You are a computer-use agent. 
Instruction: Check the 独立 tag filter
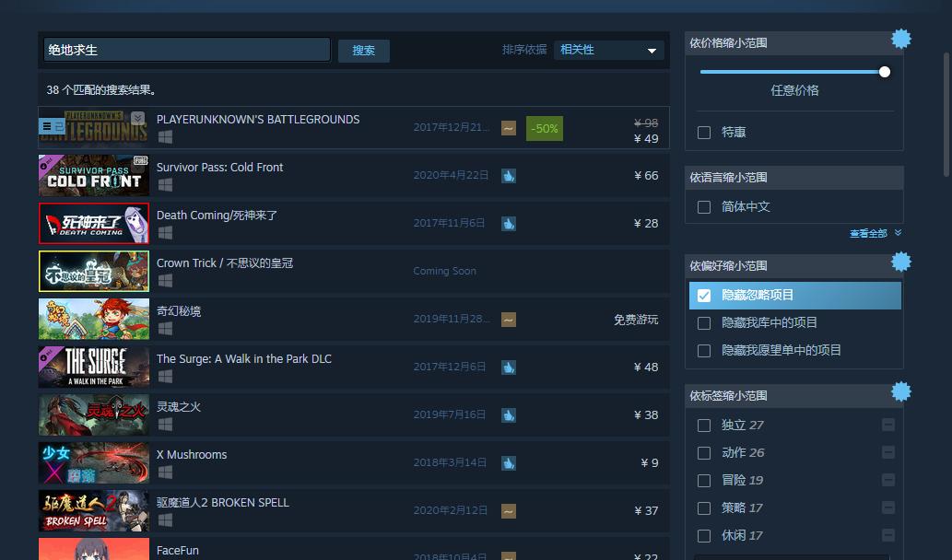coord(704,426)
